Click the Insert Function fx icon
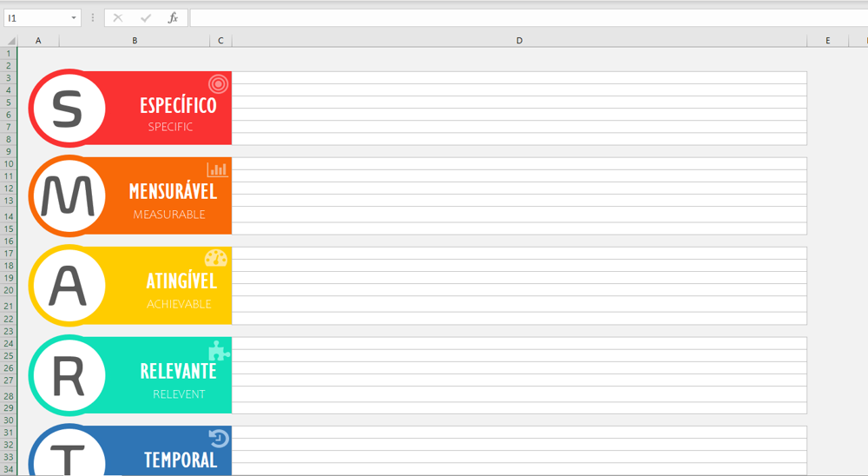 173,17
